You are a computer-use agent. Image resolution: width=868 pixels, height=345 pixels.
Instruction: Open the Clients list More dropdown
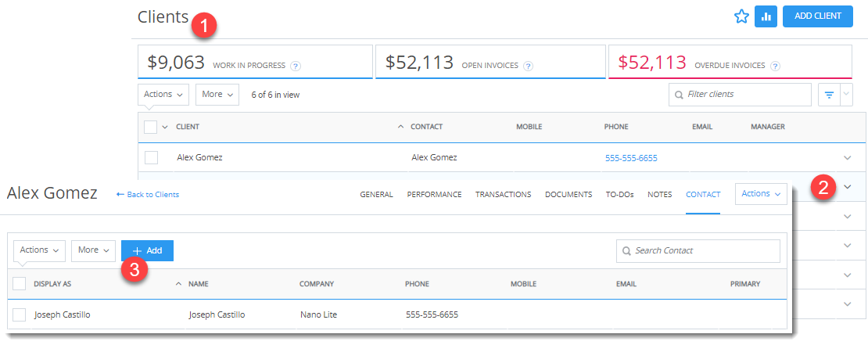217,95
